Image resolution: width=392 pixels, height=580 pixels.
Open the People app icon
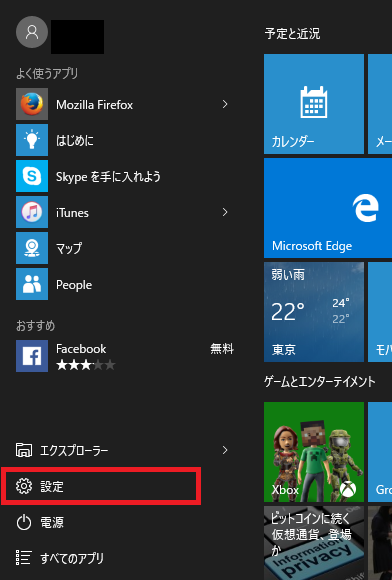pos(32,284)
